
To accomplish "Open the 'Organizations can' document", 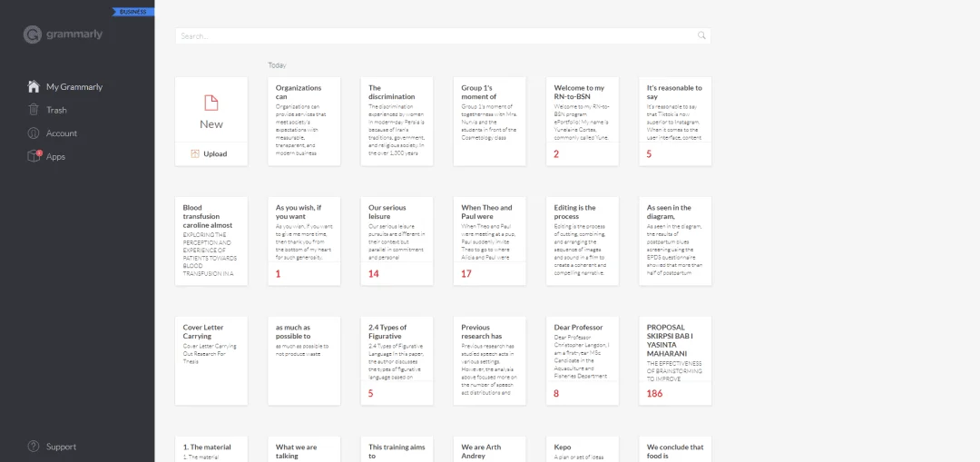I will 304,122.
